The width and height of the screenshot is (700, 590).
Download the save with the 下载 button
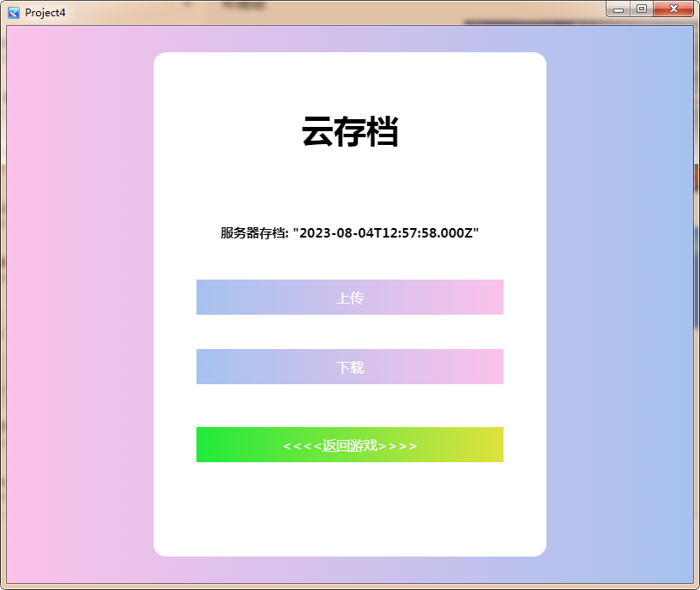coord(350,366)
